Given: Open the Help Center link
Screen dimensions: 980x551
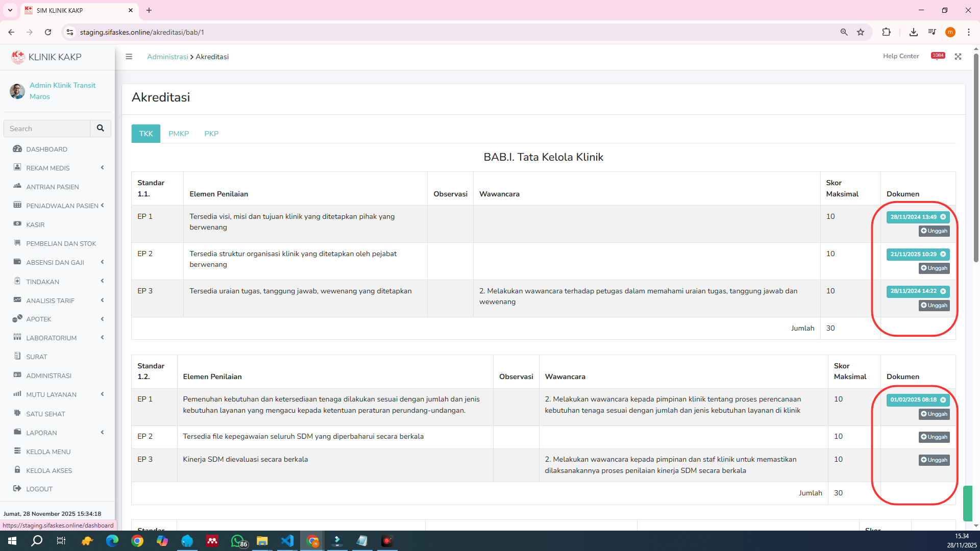Looking at the screenshot, I should (901, 56).
